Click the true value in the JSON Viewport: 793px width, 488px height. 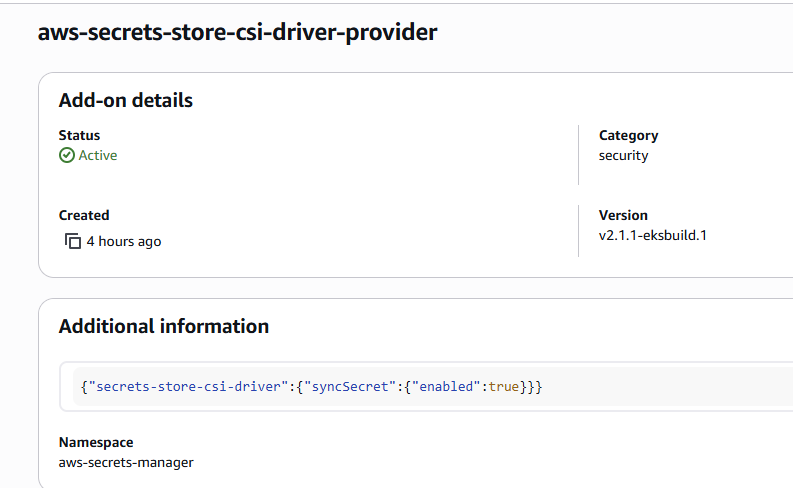click(x=504, y=386)
